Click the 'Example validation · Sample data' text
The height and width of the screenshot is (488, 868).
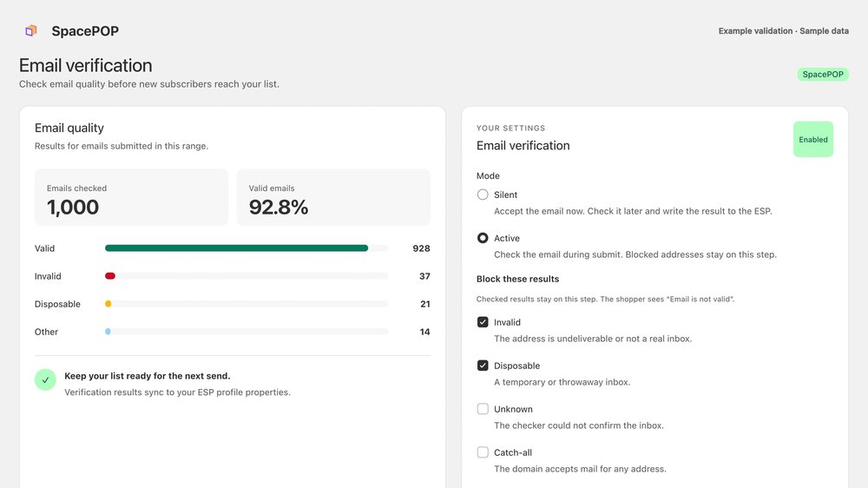click(x=783, y=31)
